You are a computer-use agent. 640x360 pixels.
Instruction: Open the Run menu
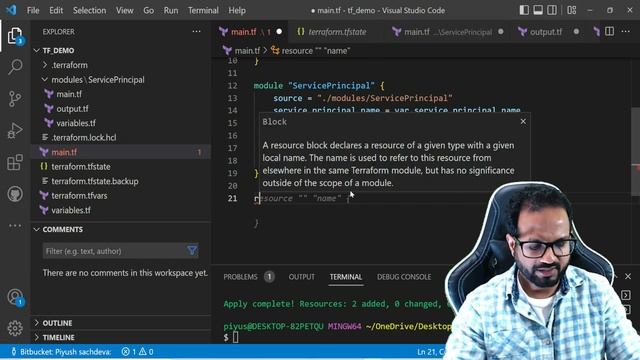tap(171, 10)
